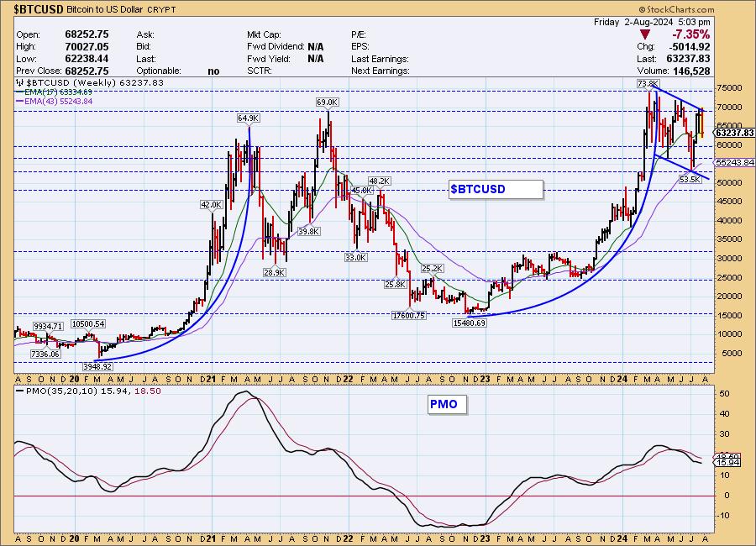This screenshot has height=546, width=756.
Task: Click the date 'Friday 2-Aug-2024 5:03 pm'
Action: [652, 22]
